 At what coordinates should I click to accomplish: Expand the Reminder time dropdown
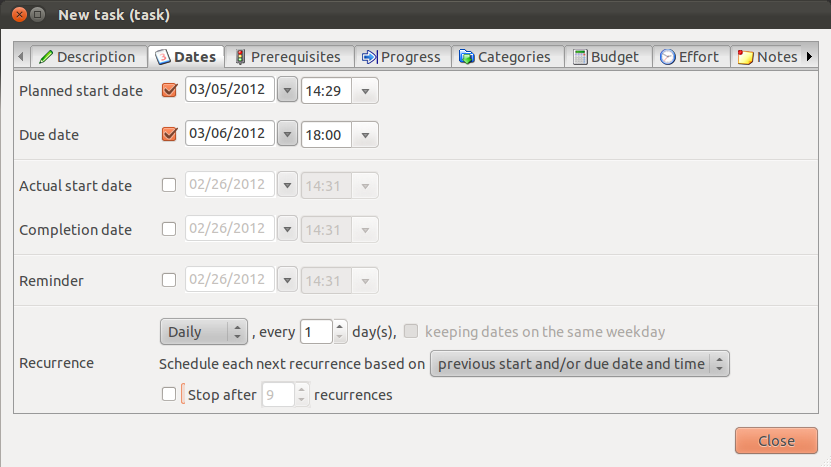[x=365, y=280]
